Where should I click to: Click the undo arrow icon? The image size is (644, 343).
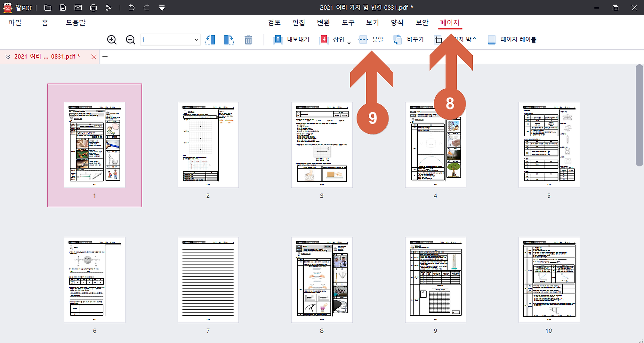pos(131,7)
